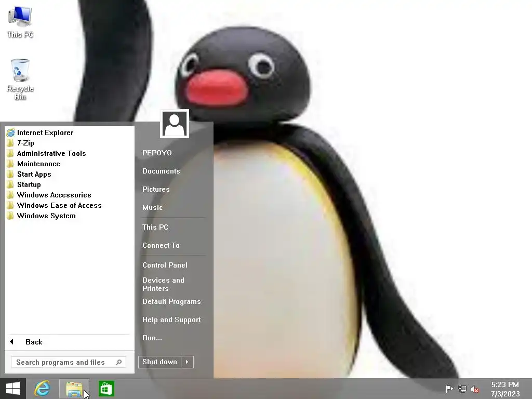Open the Run... dialog
Viewport: 532px width, 399px height.
coord(152,338)
